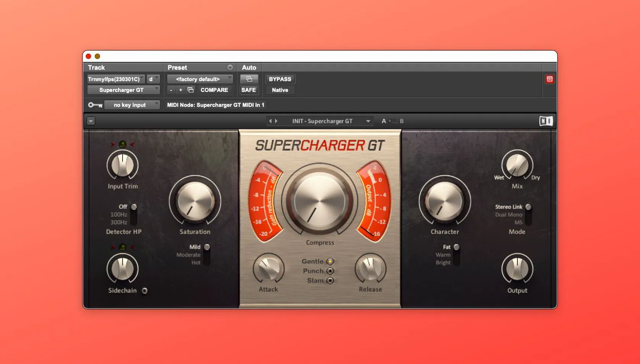Open the plug-in options menu arrow top left

91,121
